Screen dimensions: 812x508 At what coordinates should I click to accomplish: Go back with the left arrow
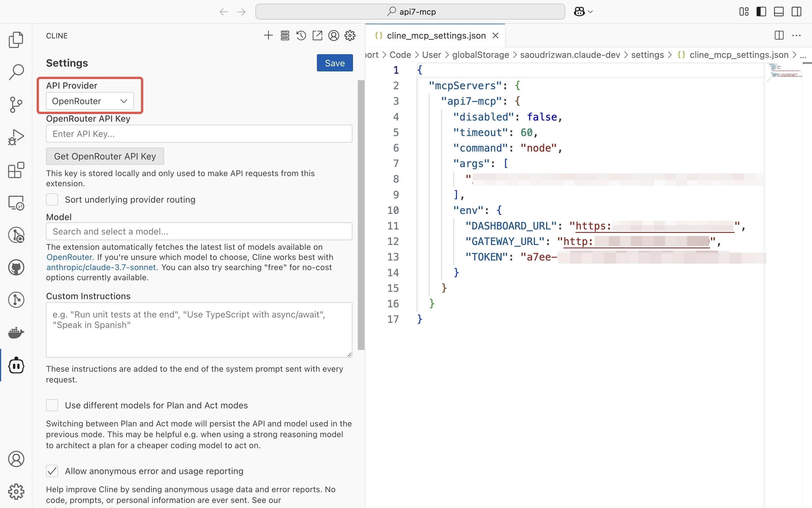(224, 12)
